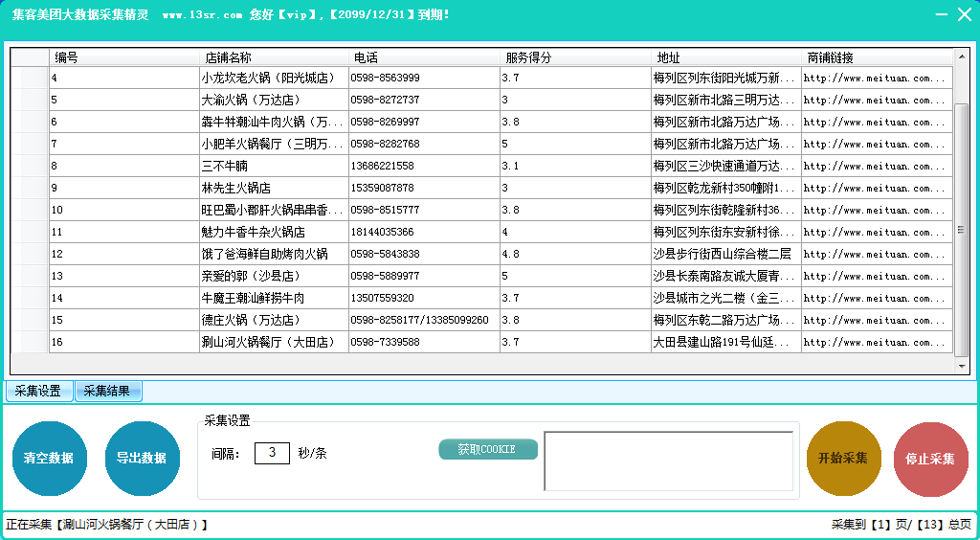Viewport: 980px width, 540px height.
Task: Click phone number 0598-5843838
Action: (385, 255)
